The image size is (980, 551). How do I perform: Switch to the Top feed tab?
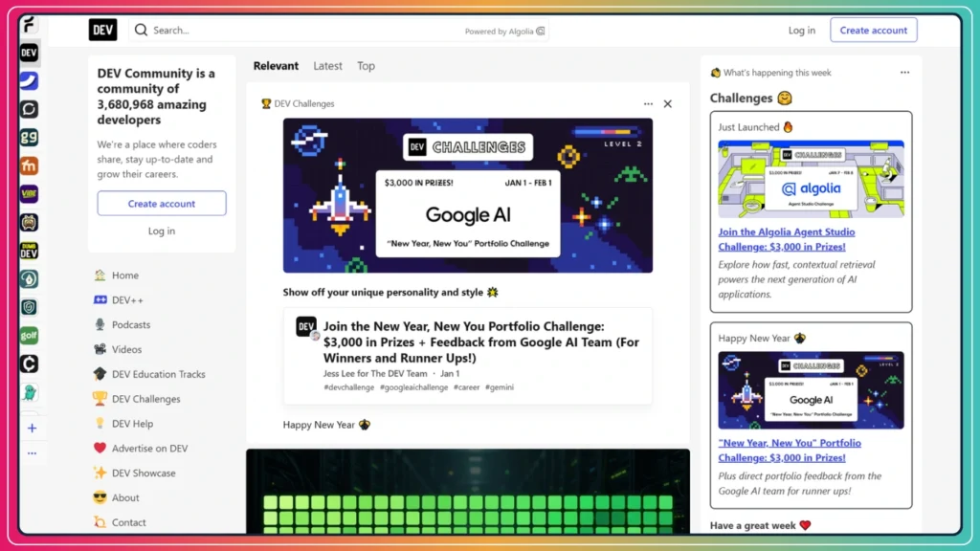point(366,66)
